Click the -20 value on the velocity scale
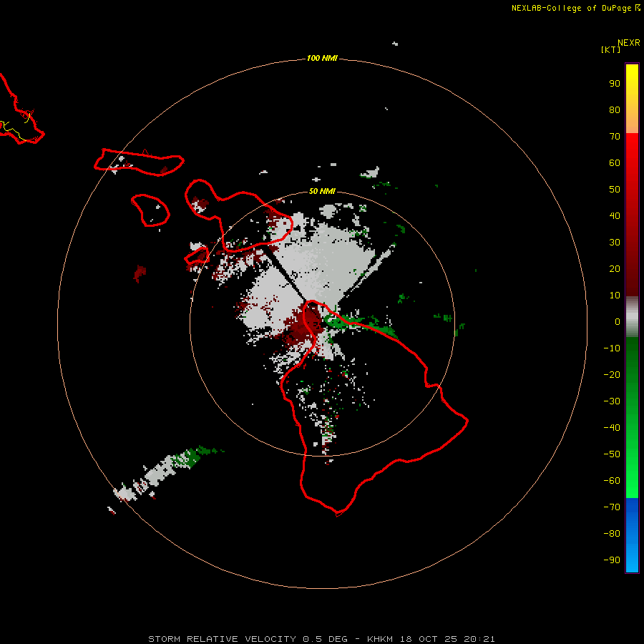This screenshot has height=644, width=644. coord(612,375)
